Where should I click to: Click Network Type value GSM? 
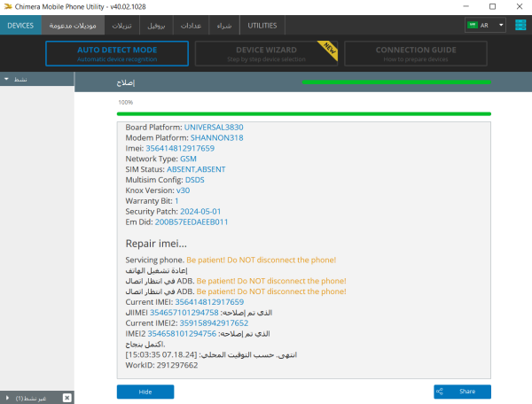pos(188,159)
